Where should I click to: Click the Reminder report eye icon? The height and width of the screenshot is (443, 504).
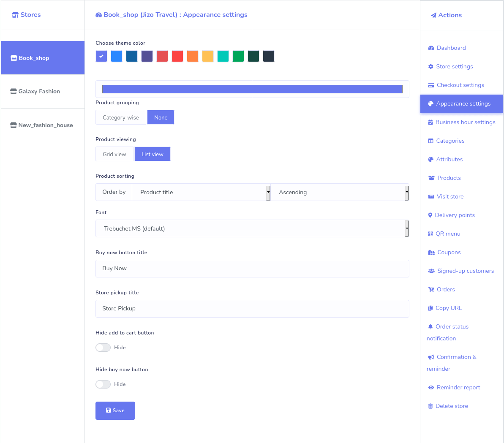431,387
